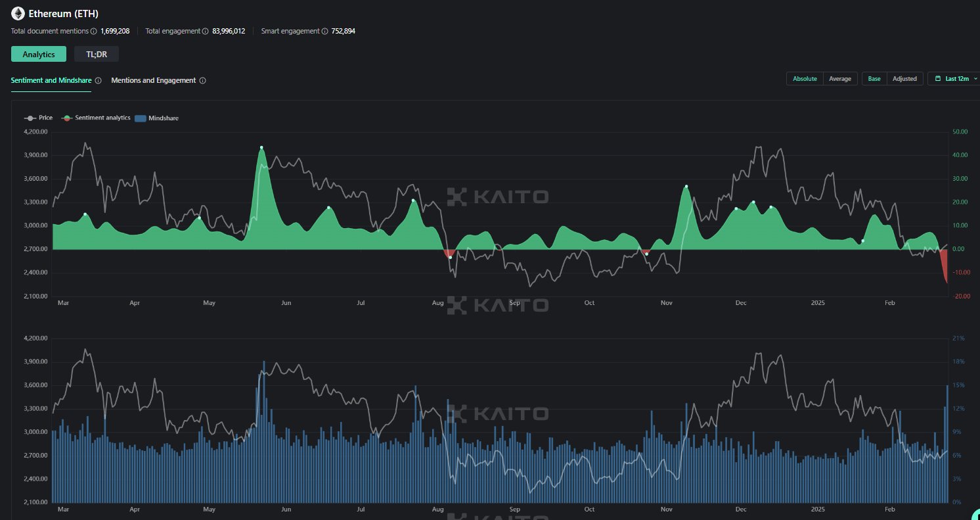This screenshot has height=520, width=980.
Task: Click the calendar icon in date range selector
Action: (937, 79)
